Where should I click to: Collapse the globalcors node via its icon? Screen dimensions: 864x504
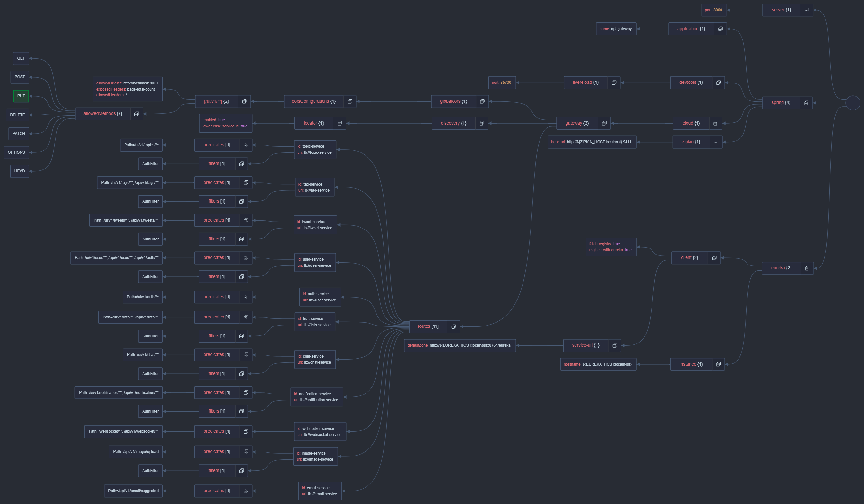pos(482,101)
